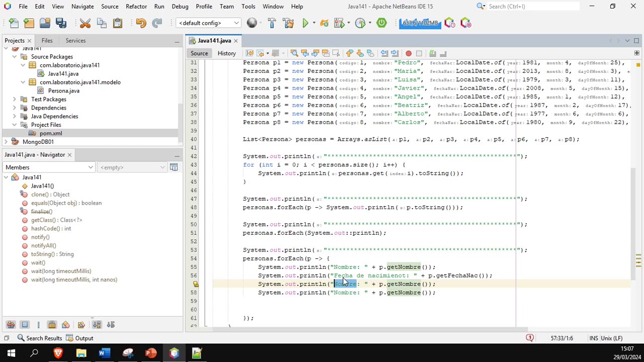Click the Open Project toolbar icon

click(45, 23)
